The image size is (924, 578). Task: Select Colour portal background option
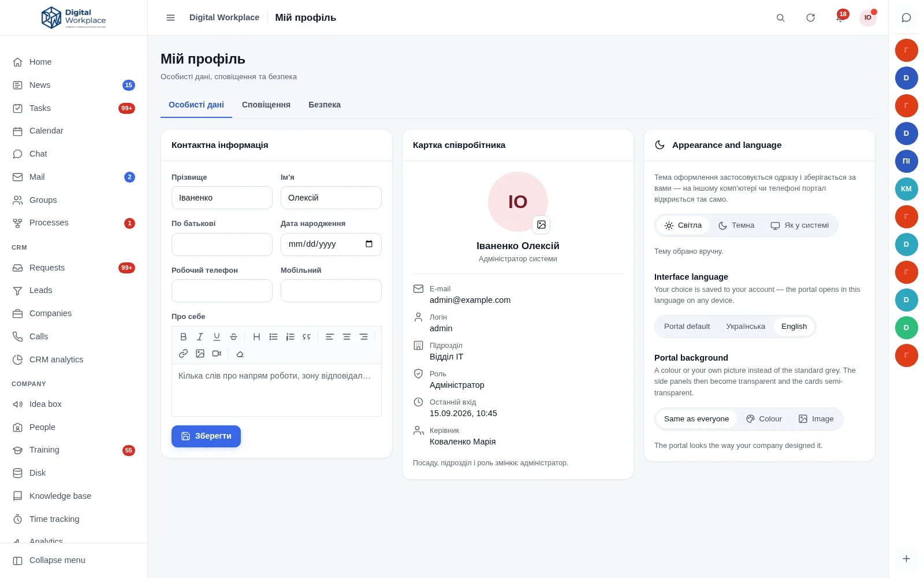(764, 419)
